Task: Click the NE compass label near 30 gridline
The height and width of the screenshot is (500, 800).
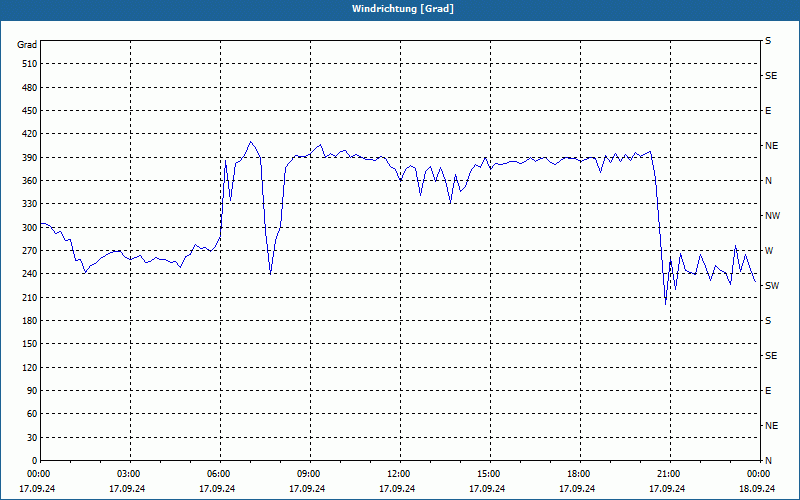Action: [772, 426]
